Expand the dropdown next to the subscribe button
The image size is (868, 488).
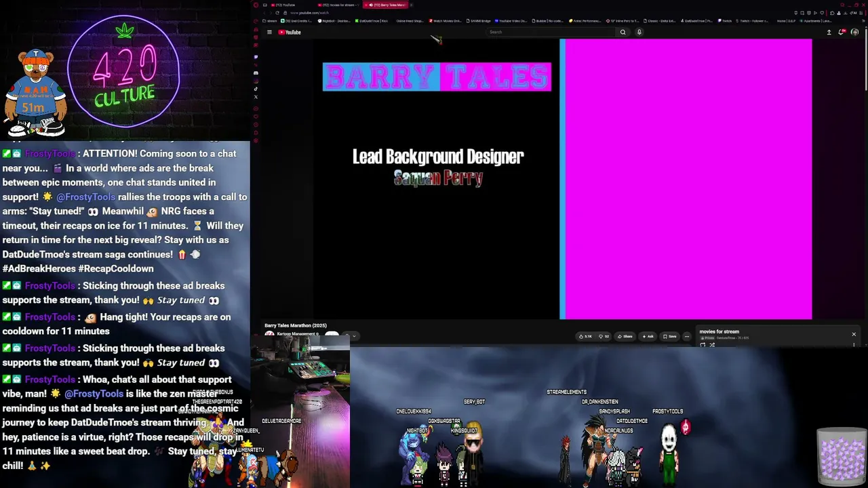click(353, 335)
